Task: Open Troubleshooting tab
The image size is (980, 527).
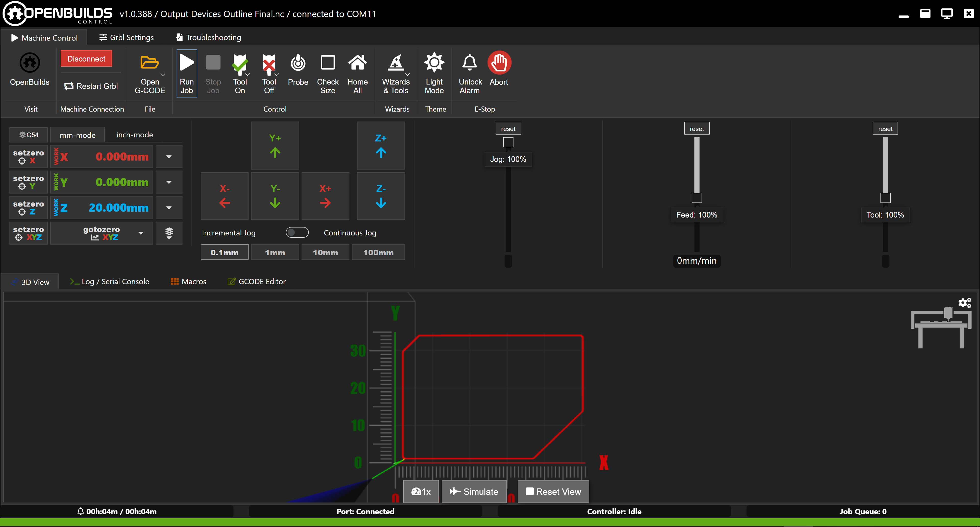Action: point(209,37)
